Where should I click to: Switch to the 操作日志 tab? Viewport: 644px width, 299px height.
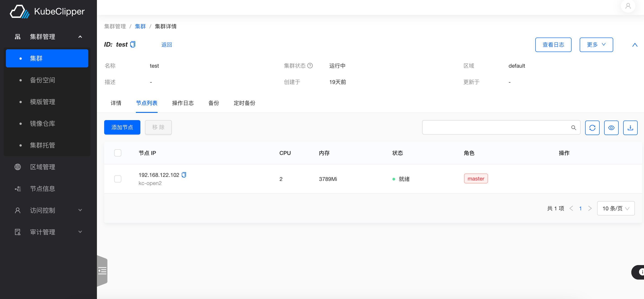[x=183, y=103]
